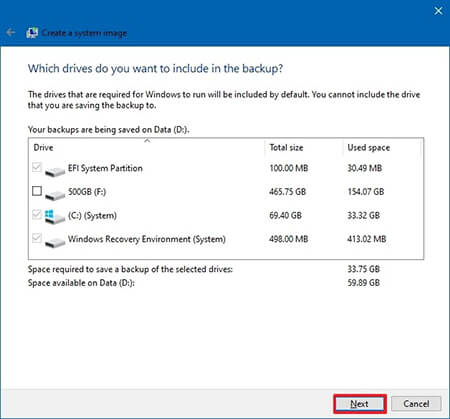Check the 500GB (F:) drive checkbox

point(37,191)
